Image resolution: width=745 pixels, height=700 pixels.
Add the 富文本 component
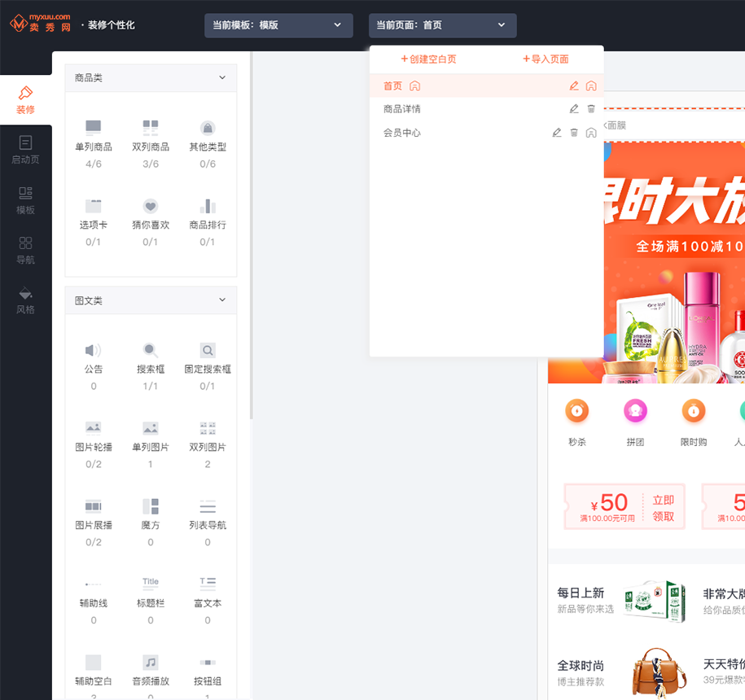click(x=208, y=600)
